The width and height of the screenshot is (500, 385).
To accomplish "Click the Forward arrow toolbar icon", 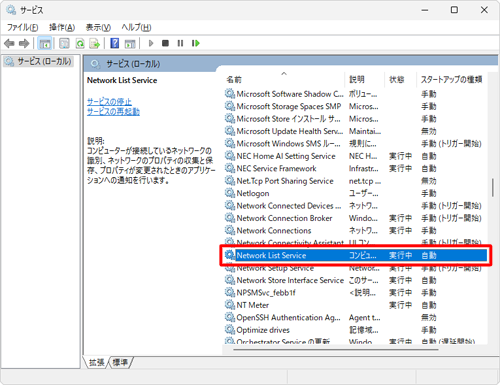I will (x=24, y=43).
